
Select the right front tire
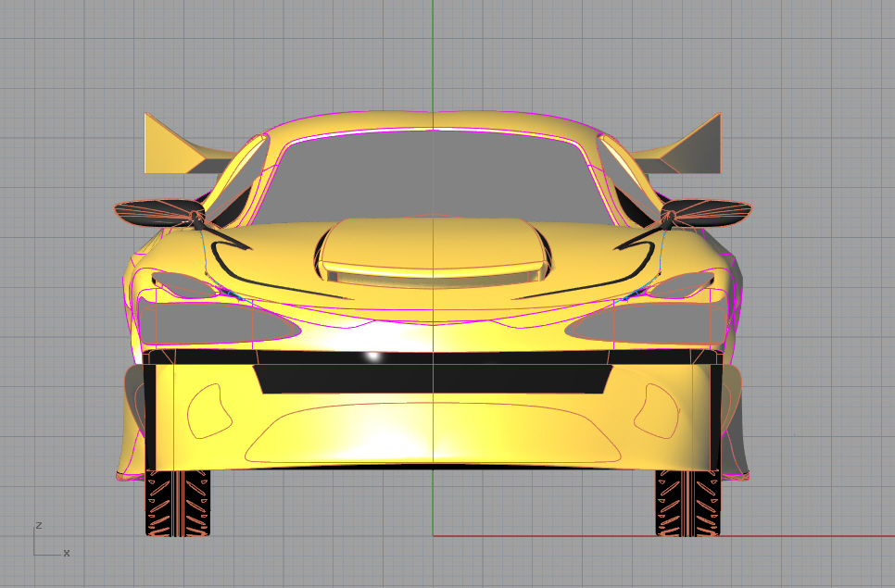[687, 503]
